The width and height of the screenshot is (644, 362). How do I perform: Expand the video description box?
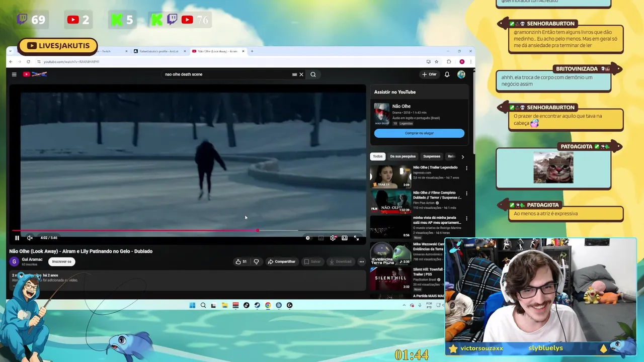click(188, 280)
